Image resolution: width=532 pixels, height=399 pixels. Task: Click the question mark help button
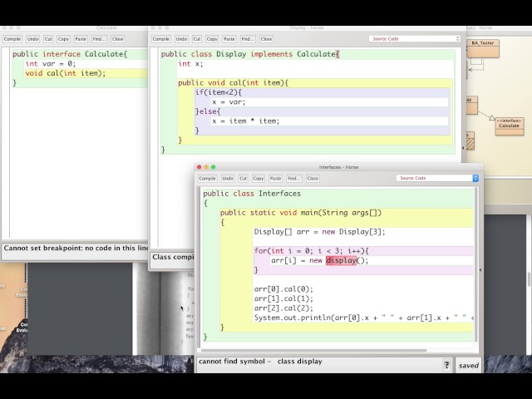pyautogui.click(x=447, y=365)
